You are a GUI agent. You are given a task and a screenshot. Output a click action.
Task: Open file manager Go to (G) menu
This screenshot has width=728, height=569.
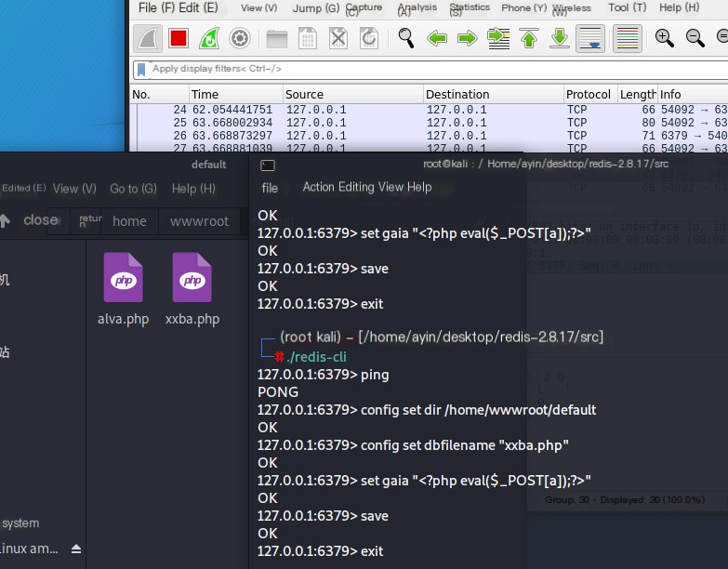[x=133, y=189]
